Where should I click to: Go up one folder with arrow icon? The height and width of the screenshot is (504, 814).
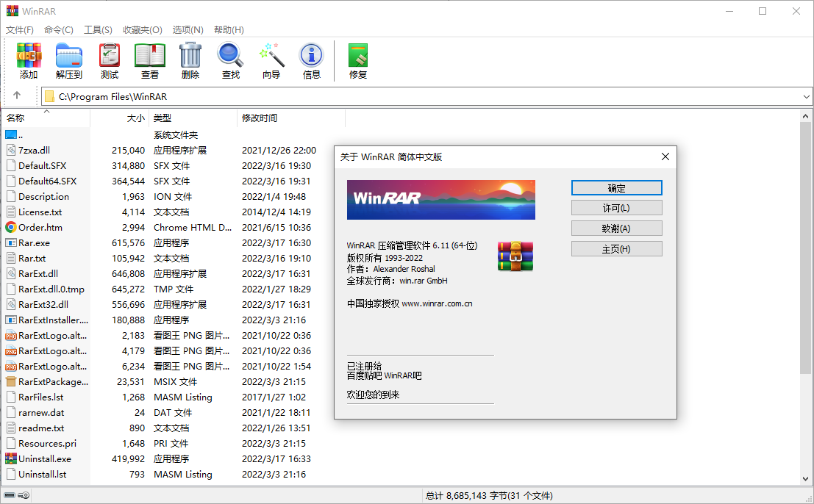[17, 96]
